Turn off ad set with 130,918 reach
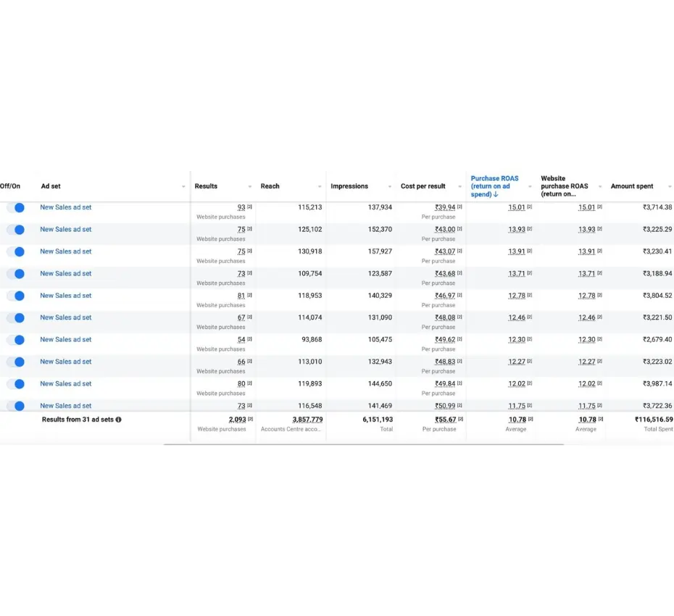The width and height of the screenshot is (674, 616). [x=16, y=251]
